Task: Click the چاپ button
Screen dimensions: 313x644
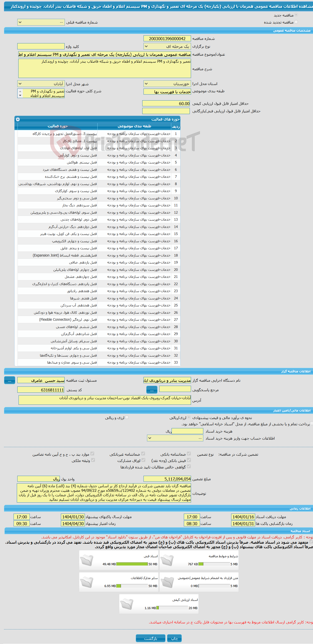Action: [174, 638]
